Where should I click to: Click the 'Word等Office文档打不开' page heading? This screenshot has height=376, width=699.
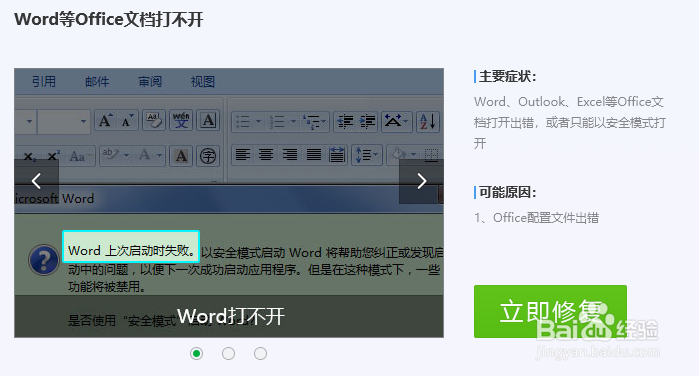[109, 20]
